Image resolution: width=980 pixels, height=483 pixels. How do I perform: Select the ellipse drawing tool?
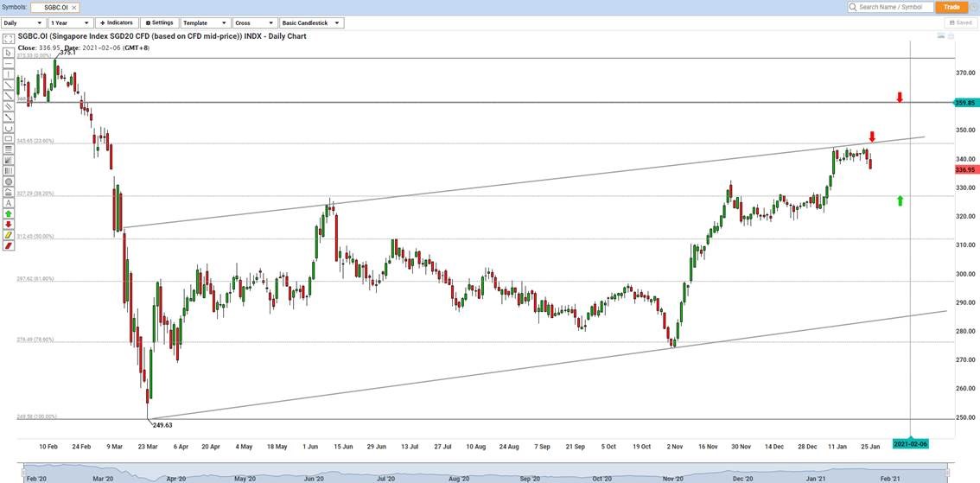point(8,181)
